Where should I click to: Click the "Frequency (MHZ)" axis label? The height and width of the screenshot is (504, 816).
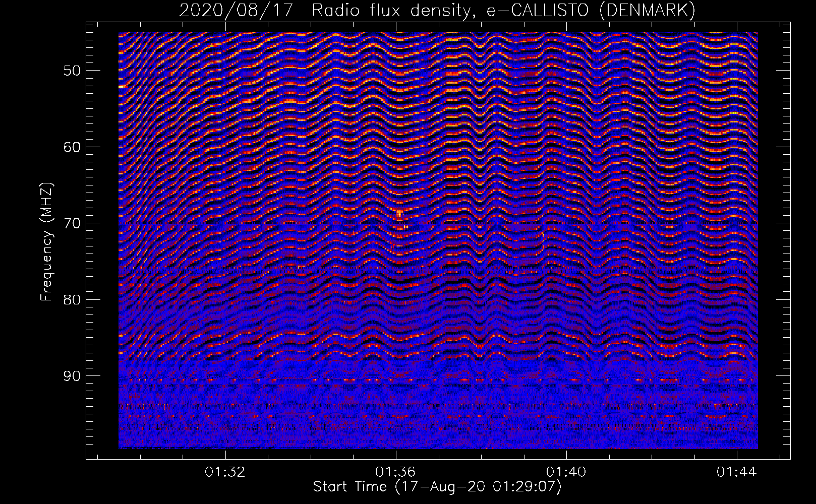click(46, 241)
